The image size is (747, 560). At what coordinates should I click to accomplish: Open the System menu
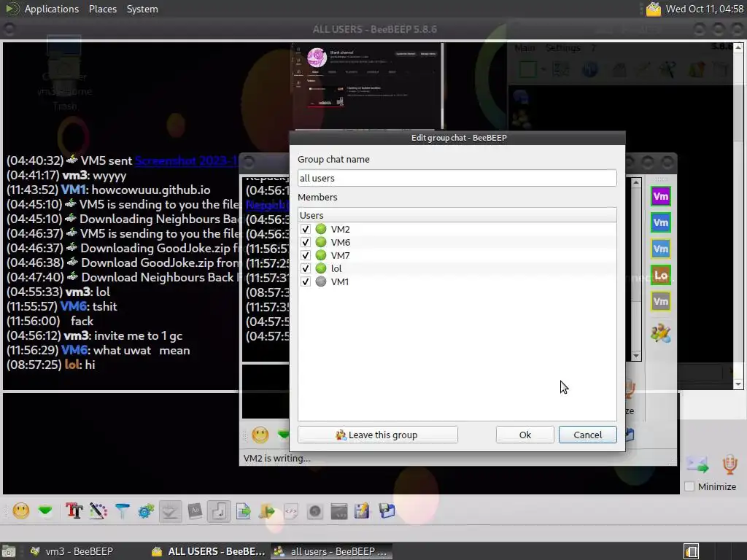click(x=142, y=9)
